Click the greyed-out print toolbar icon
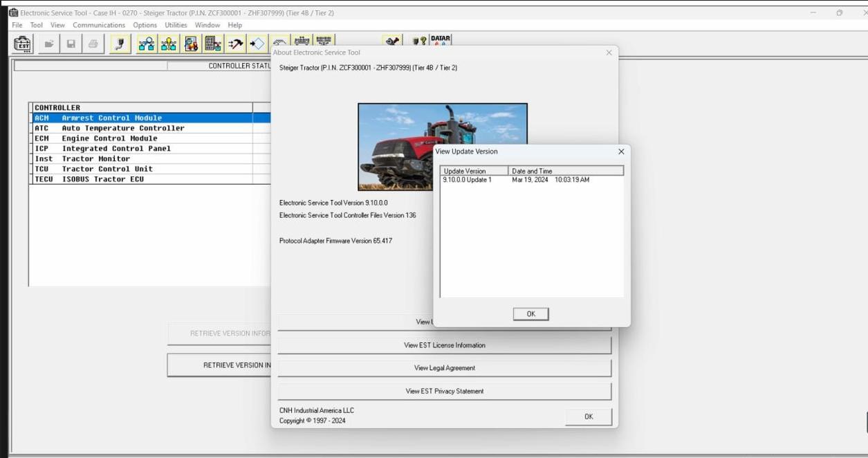Image resolution: width=868 pixels, height=458 pixels. tap(93, 44)
